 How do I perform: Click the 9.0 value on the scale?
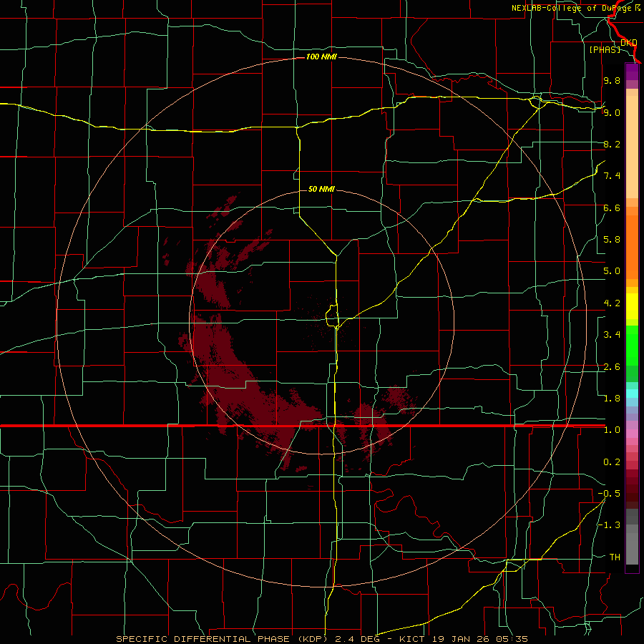[x=612, y=112]
